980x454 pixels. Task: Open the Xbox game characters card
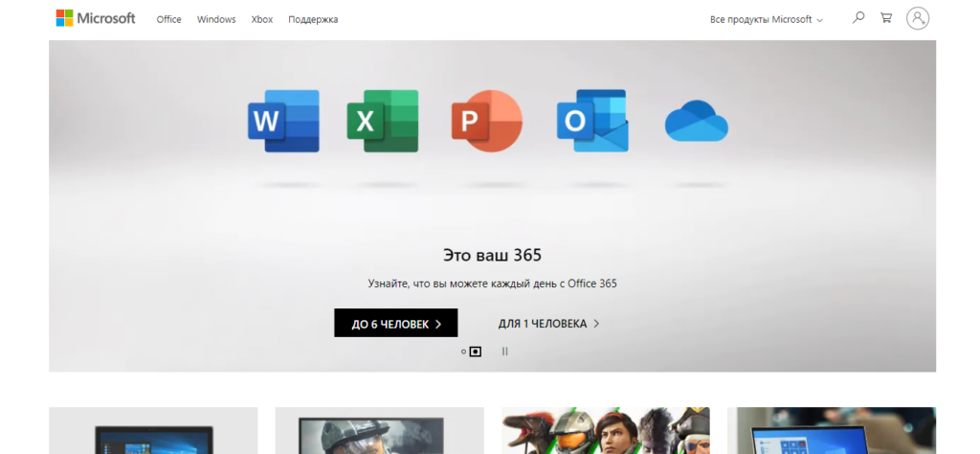click(x=606, y=431)
